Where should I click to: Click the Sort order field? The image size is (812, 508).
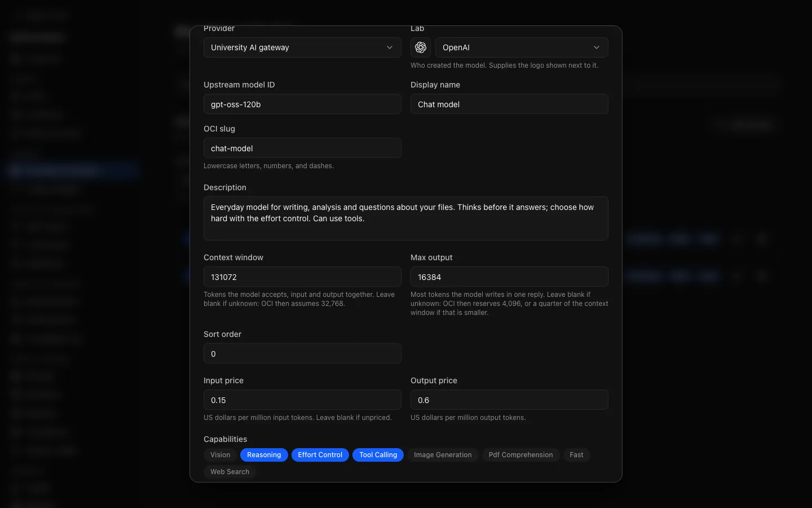pos(302,353)
